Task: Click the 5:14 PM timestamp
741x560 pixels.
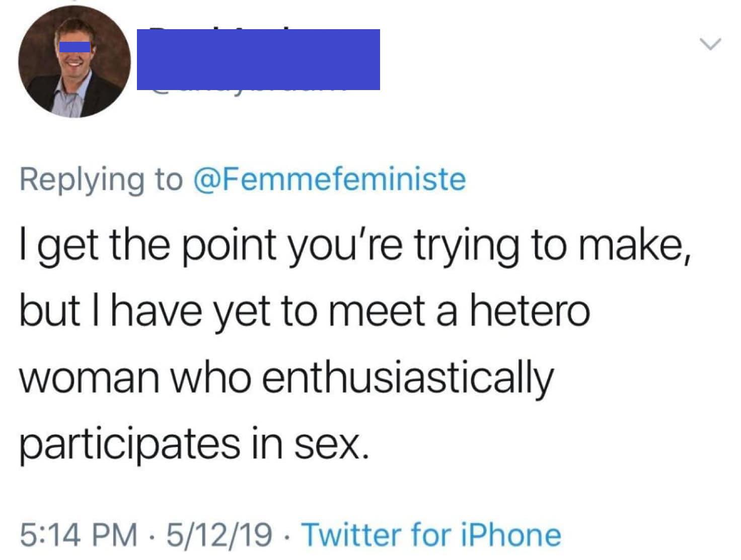Action: tap(78, 534)
